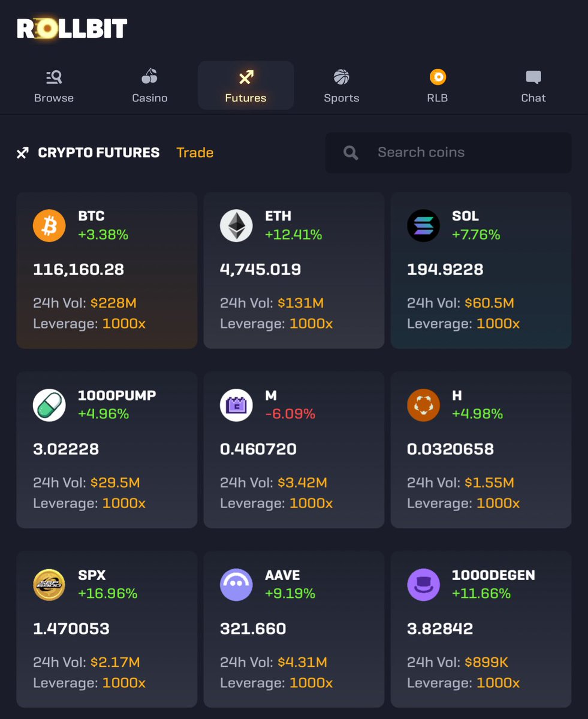Select the Solana logo icon
The height and width of the screenshot is (719, 588).
(x=423, y=225)
